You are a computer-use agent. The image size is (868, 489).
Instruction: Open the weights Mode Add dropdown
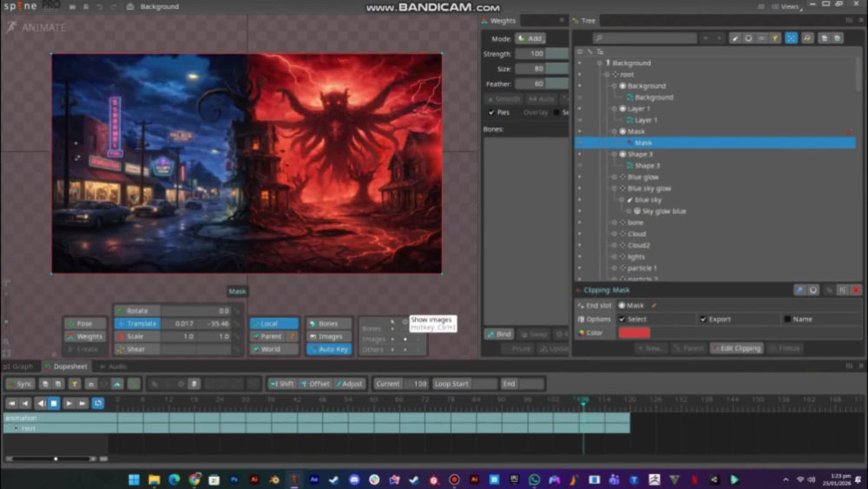530,38
